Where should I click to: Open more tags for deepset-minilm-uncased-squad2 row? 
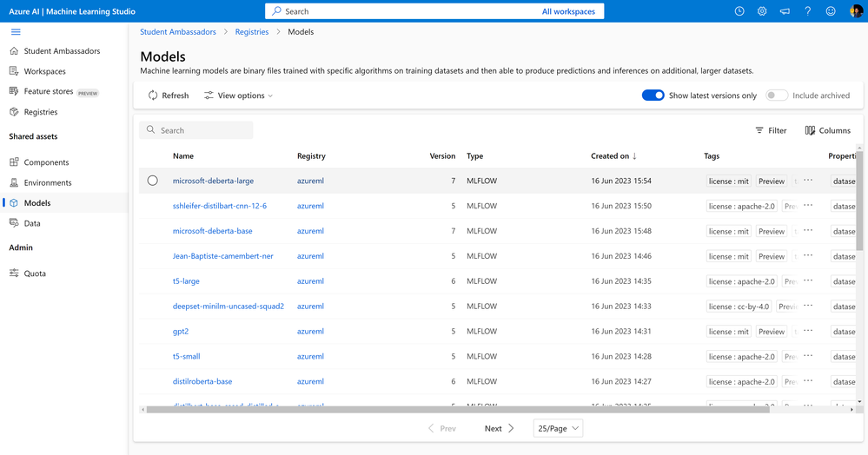[808, 306]
